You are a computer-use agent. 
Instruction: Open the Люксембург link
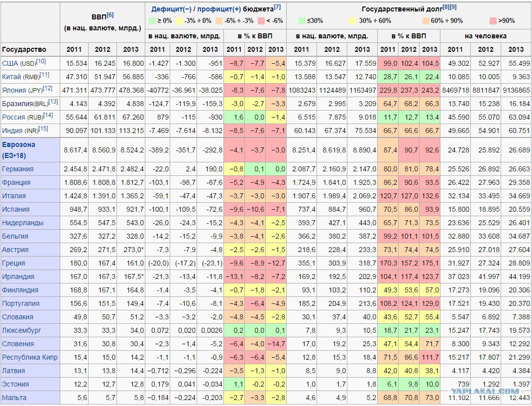[x=21, y=330]
